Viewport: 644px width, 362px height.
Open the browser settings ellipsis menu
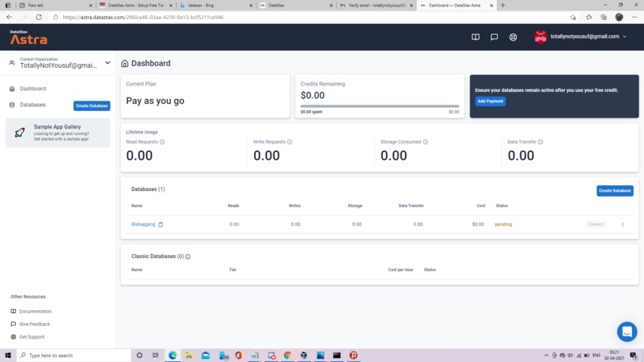[634, 18]
